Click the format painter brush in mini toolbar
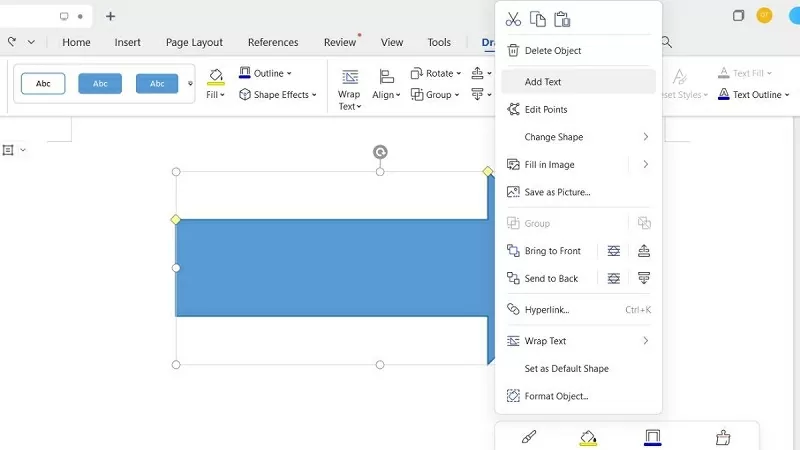The width and height of the screenshot is (800, 450). click(530, 437)
